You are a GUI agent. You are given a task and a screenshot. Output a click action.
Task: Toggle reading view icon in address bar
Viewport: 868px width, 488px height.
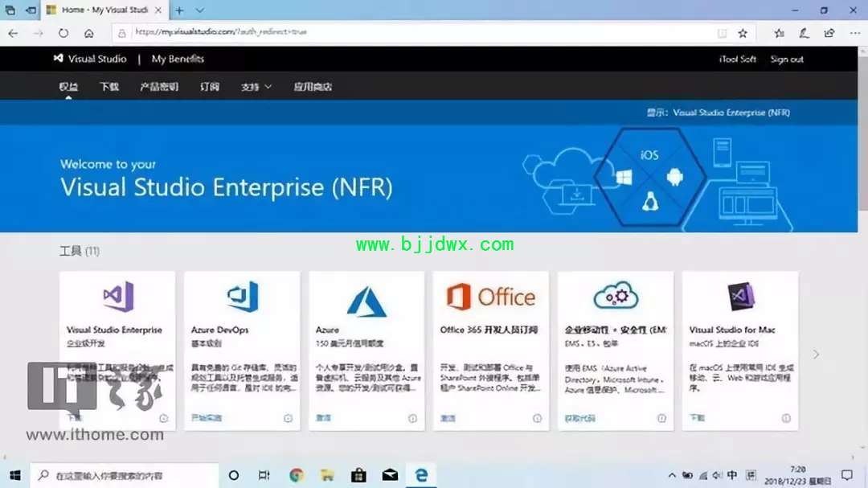coord(722,33)
